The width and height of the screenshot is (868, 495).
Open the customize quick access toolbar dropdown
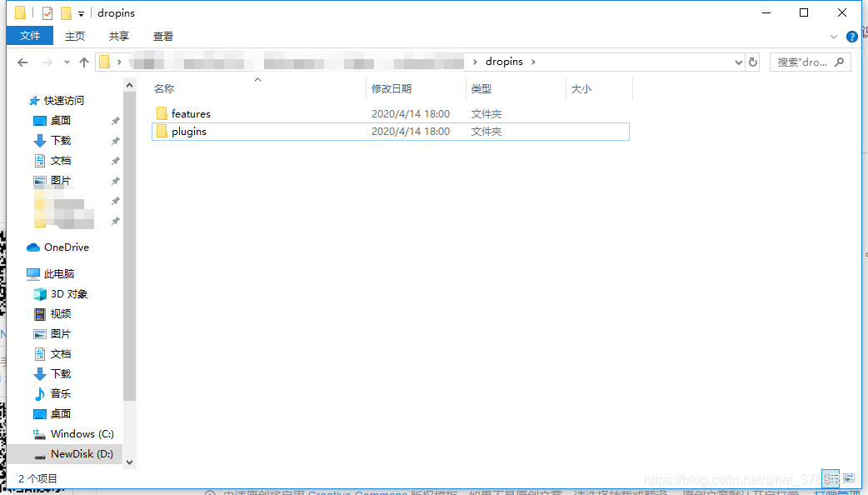tap(81, 13)
